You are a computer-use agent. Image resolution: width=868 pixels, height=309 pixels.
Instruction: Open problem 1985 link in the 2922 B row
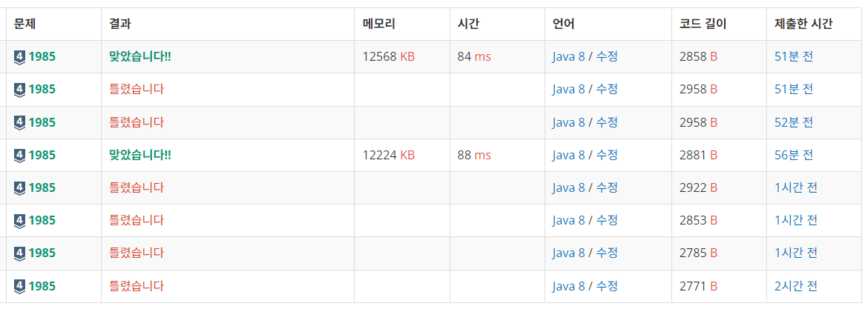coord(42,188)
